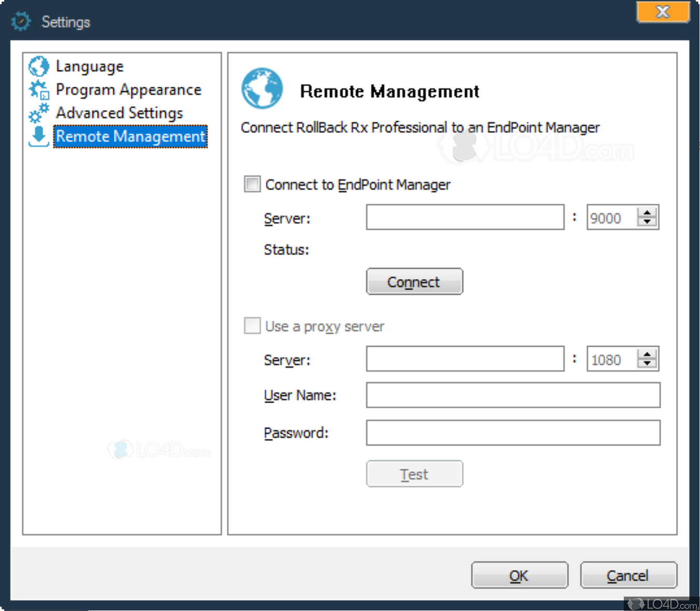700x611 pixels.
Task: Click the Remote Management download icon
Action: (38, 136)
